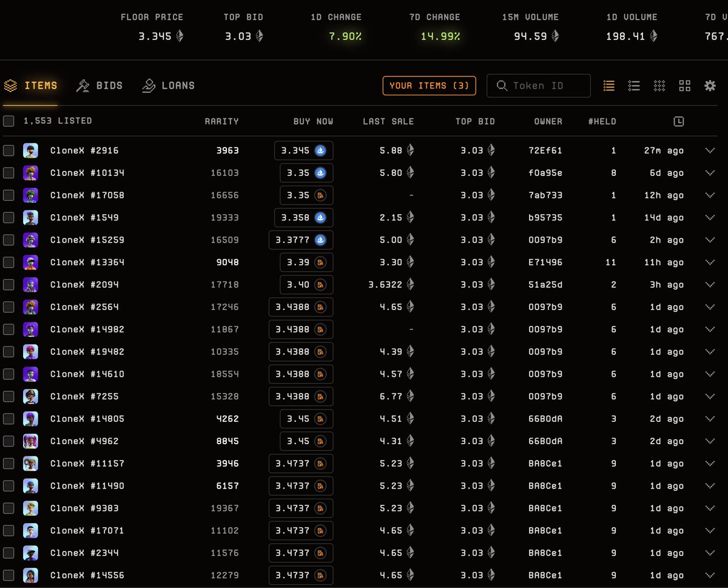Click the Ethereum icon beside floor price 3.345

(180, 36)
